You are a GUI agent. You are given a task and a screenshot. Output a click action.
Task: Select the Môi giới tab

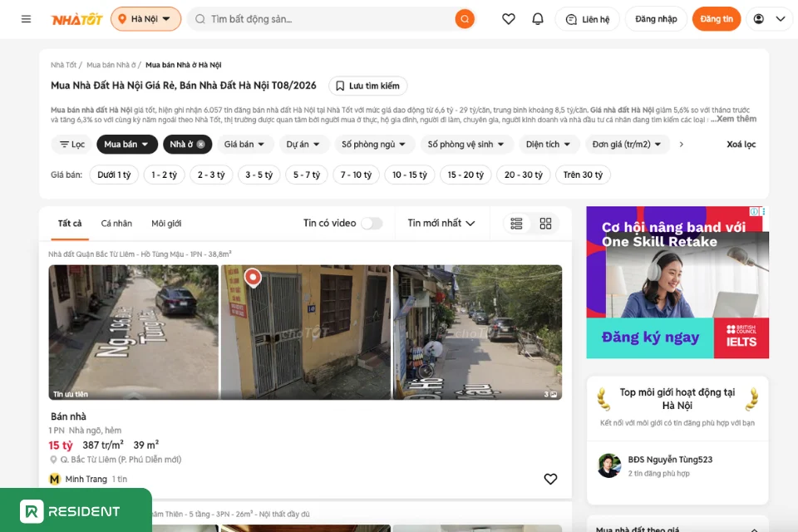[166, 224]
